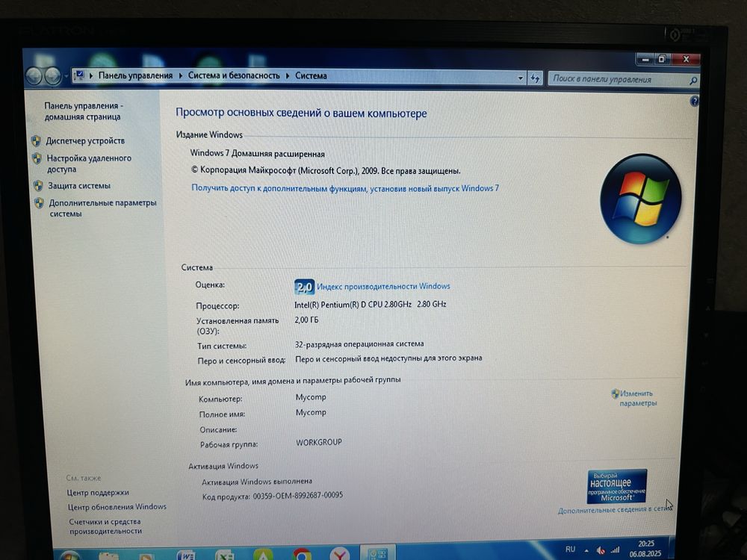The height and width of the screenshot is (560, 747).
Task: Launch Yandex Browser from the taskbar
Action: [x=339, y=555]
